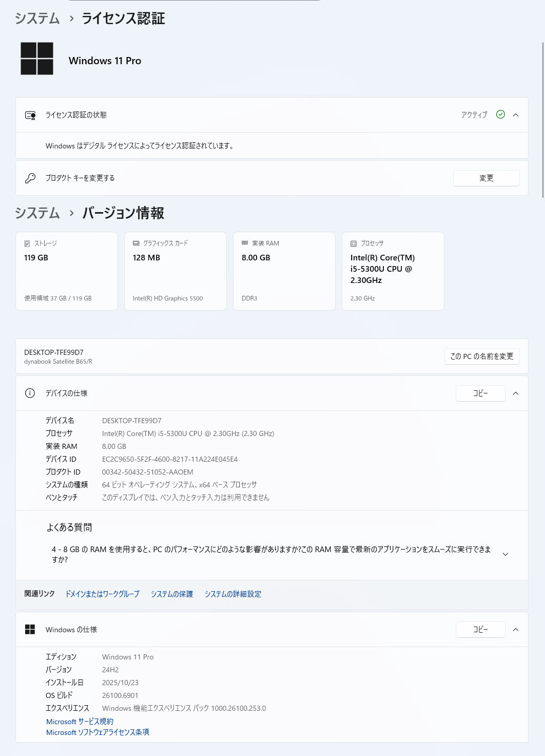Copy the device specifications
The height and width of the screenshot is (756, 545).
[480, 393]
